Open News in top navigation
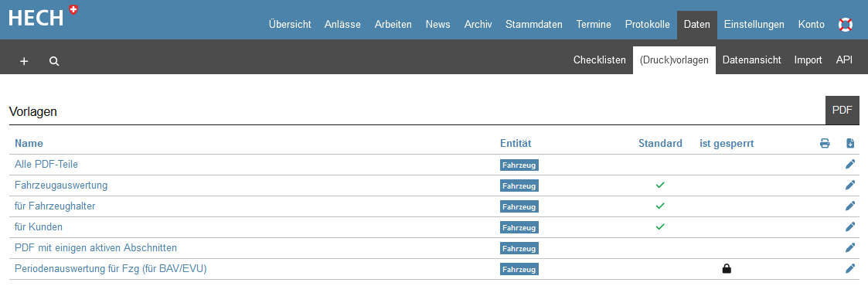The image size is (868, 286). coord(438,25)
